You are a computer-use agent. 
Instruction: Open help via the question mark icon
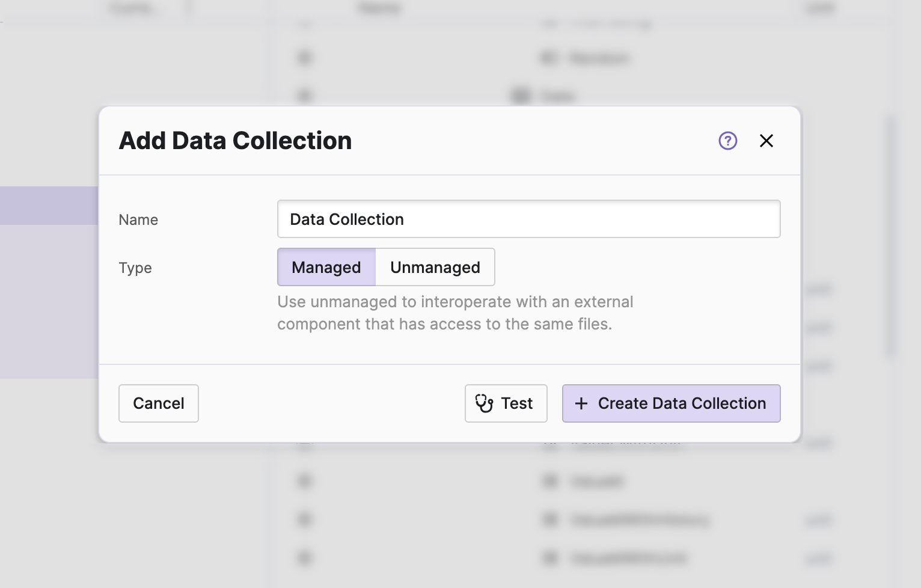[727, 141]
